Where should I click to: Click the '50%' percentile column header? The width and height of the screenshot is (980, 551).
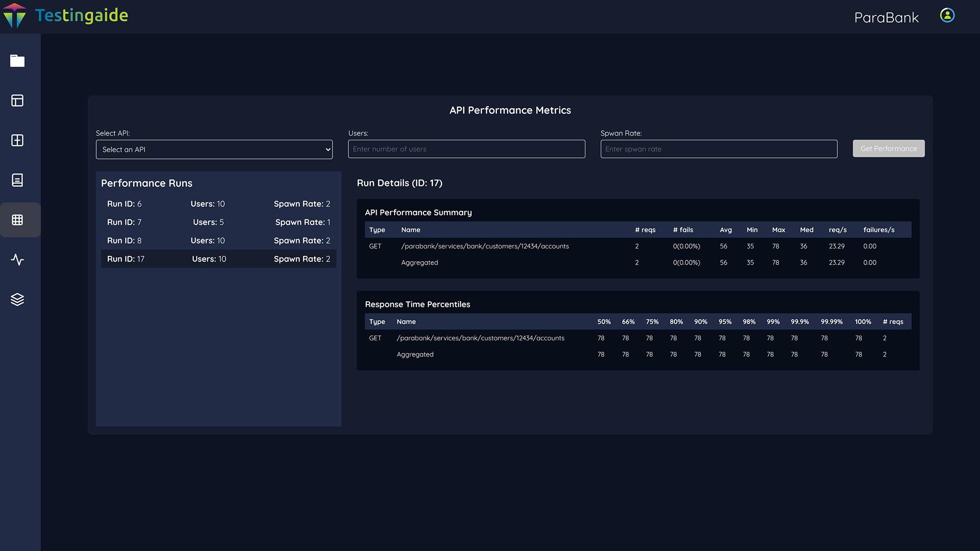pos(604,321)
